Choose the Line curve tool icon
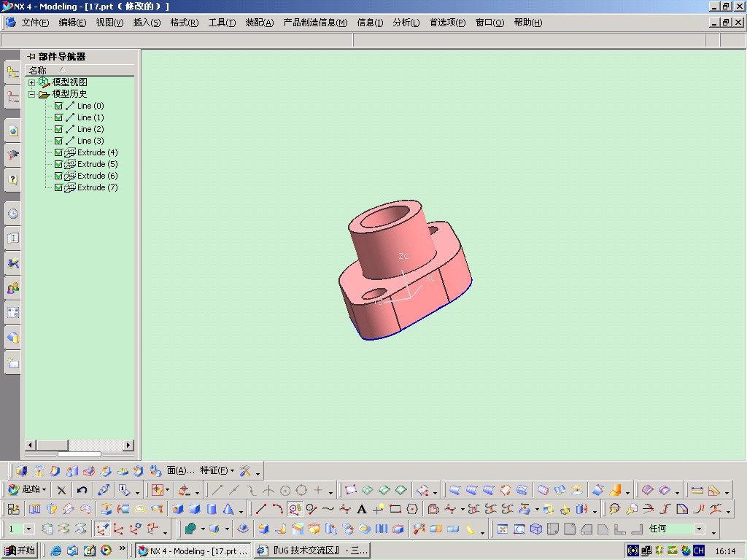 (x=261, y=509)
